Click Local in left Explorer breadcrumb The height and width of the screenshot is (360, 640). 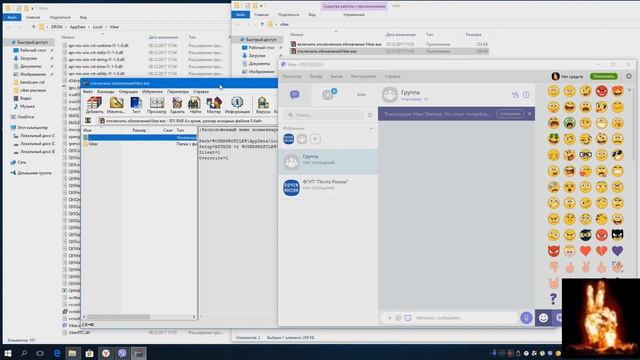point(98,27)
